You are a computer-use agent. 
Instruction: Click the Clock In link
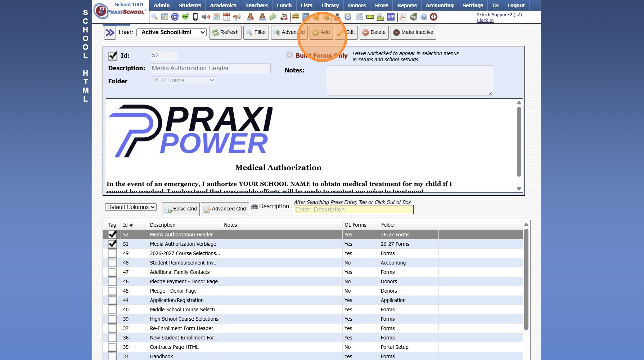(485, 21)
